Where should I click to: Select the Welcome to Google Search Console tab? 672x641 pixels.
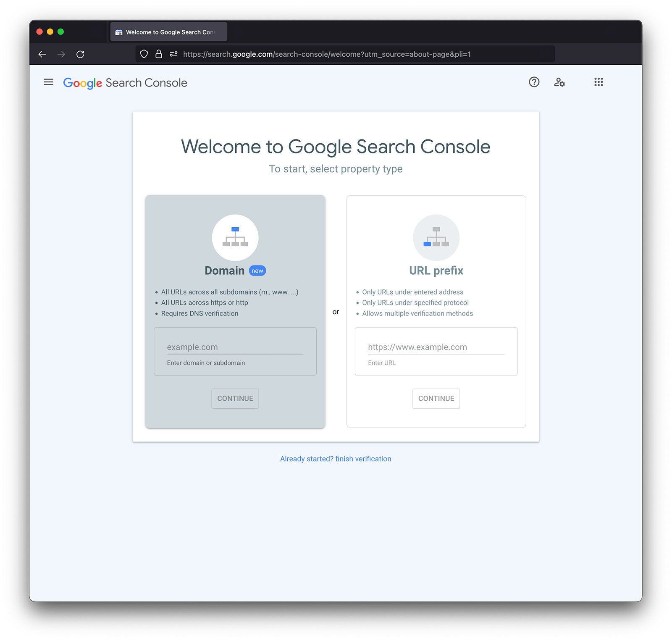[x=169, y=32]
